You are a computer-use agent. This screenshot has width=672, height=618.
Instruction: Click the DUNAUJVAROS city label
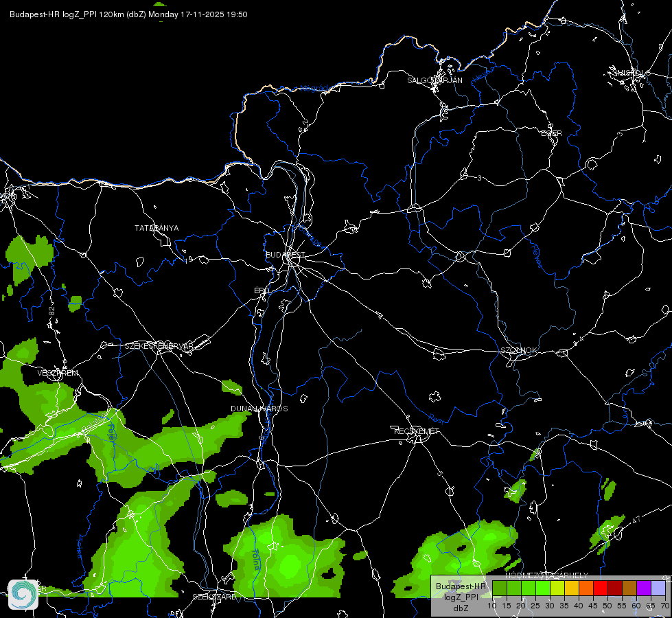click(259, 409)
